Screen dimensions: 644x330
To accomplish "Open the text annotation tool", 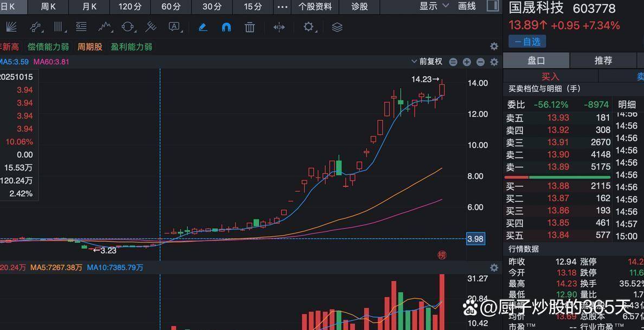I will [x=174, y=27].
